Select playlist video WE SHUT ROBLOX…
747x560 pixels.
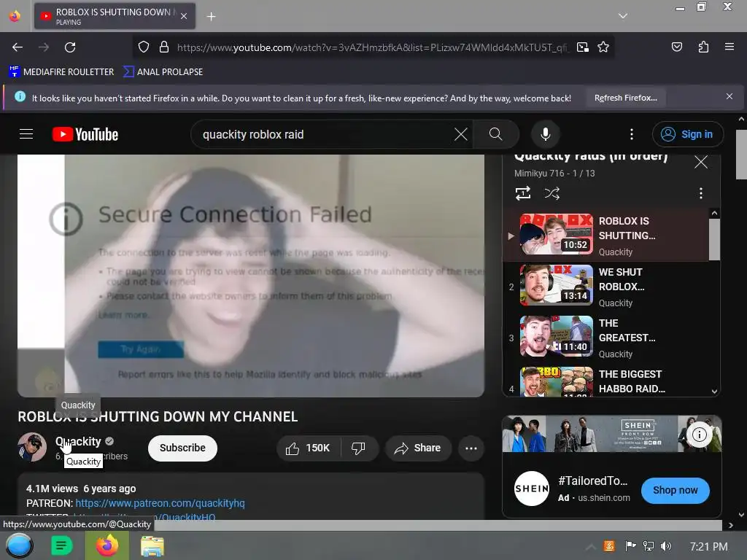pyautogui.click(x=606, y=287)
